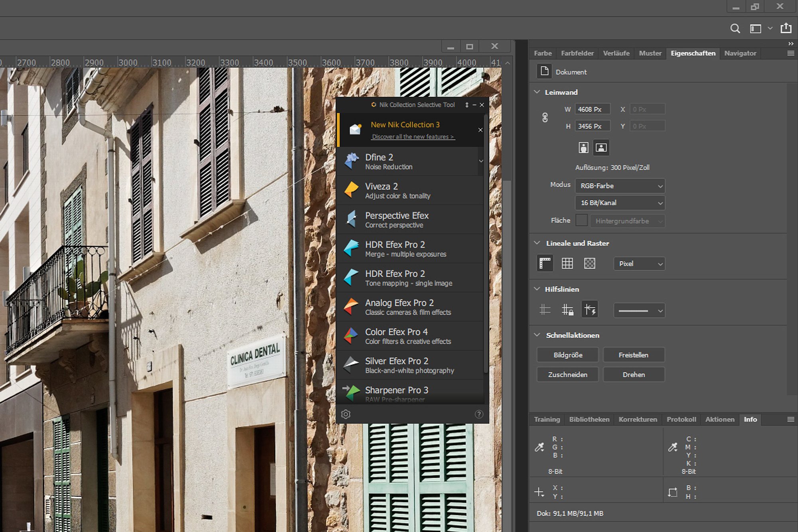Toggle the width-height link chain icon
Image resolution: width=798 pixels, height=532 pixels.
545,117
